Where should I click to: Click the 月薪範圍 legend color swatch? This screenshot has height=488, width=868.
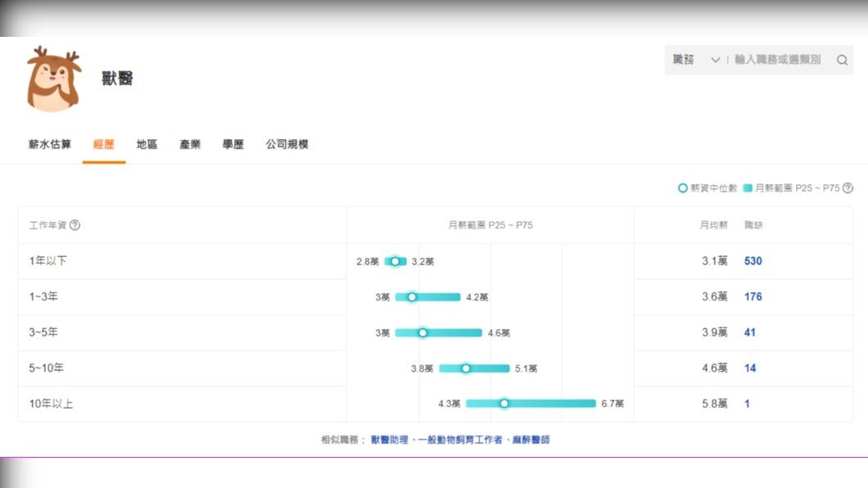coord(748,188)
